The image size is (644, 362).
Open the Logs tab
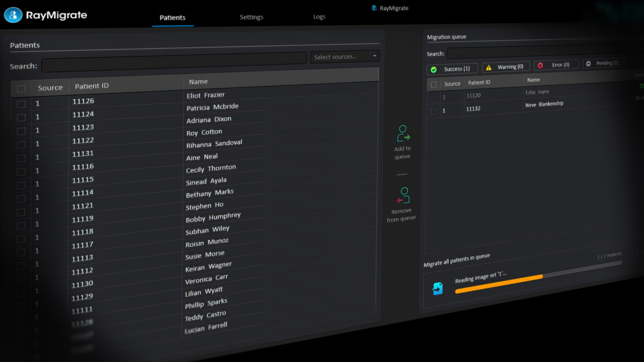click(319, 17)
